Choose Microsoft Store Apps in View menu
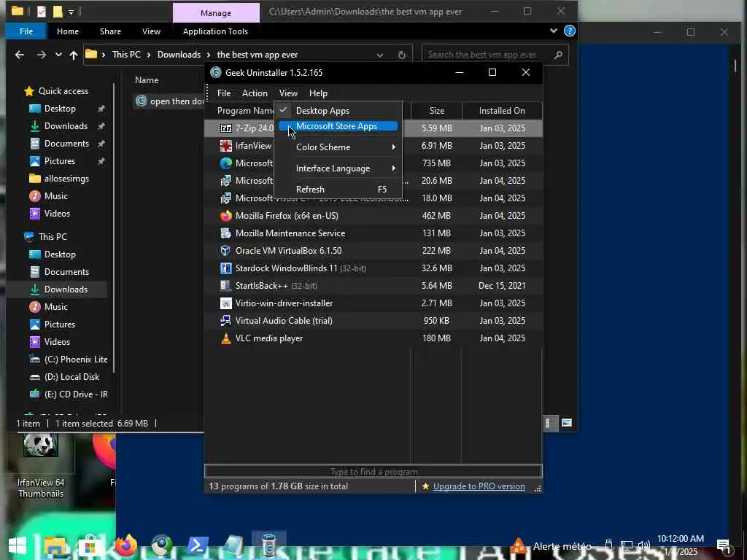The height and width of the screenshot is (560, 747). [338, 126]
